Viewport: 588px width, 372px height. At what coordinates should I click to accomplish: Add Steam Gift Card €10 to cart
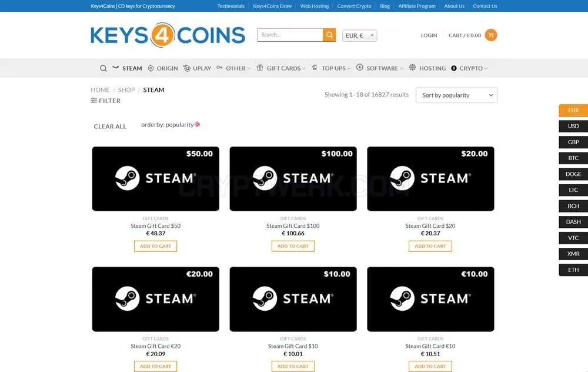coord(430,366)
